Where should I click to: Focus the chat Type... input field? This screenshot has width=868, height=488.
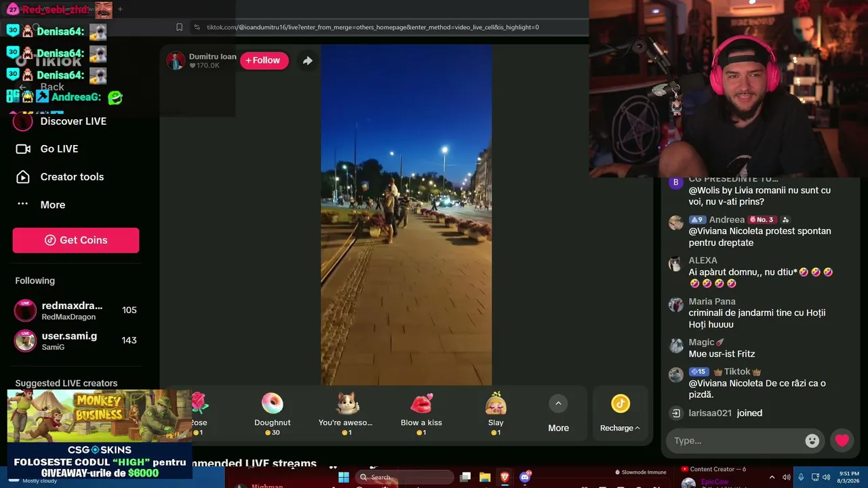point(736,441)
